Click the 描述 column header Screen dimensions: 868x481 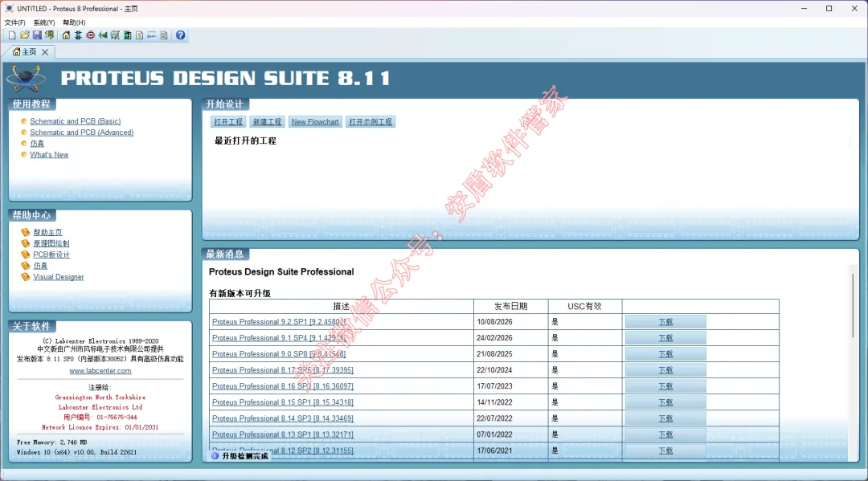(341, 306)
